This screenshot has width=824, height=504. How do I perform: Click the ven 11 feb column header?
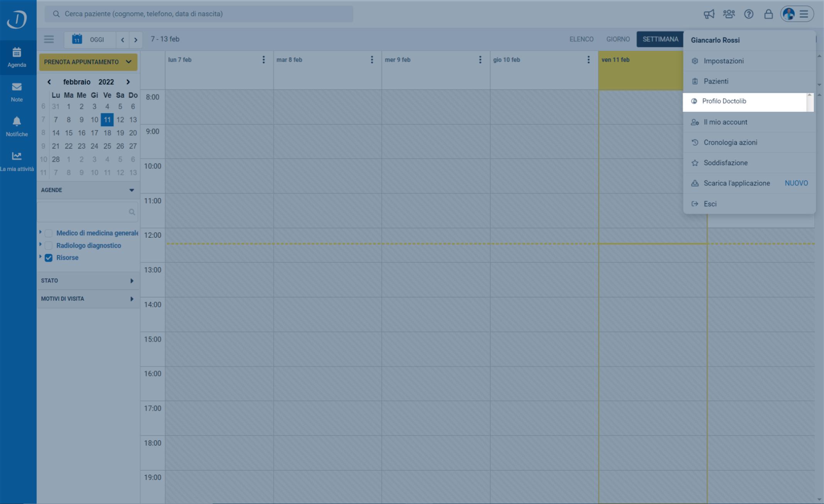point(641,70)
